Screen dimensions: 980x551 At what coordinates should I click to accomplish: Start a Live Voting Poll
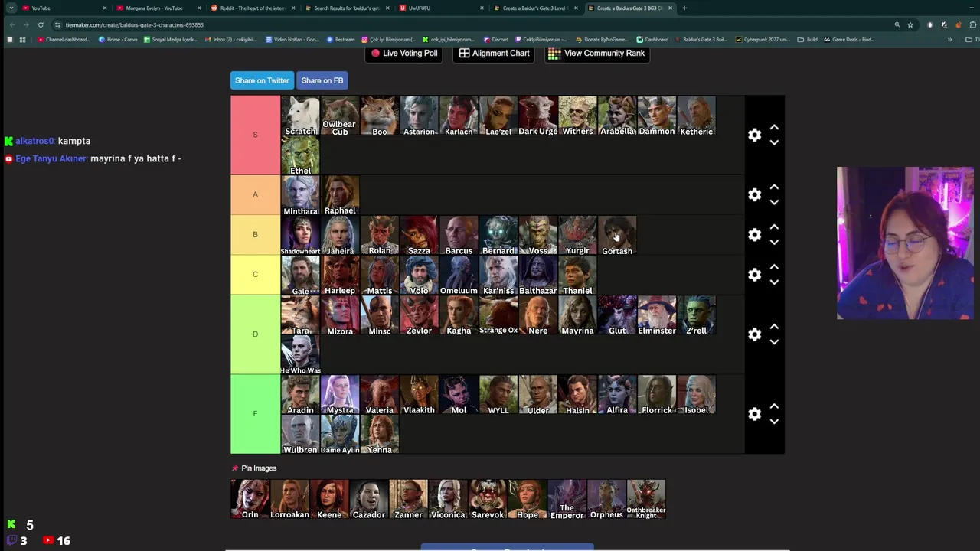pyautogui.click(x=404, y=54)
